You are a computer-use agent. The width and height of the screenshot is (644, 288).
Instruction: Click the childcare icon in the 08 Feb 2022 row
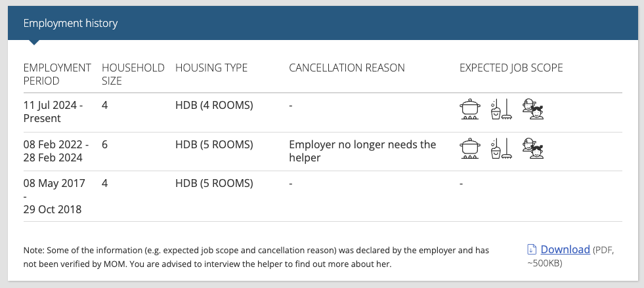coord(533,148)
